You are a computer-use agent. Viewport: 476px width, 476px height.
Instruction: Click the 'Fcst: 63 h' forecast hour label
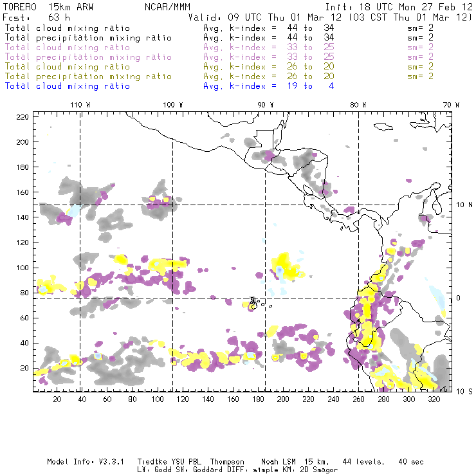[36, 17]
